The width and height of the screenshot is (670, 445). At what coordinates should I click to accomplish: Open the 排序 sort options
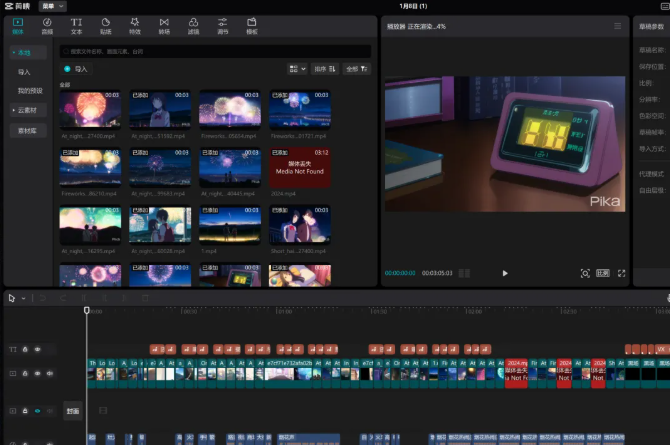(x=325, y=69)
